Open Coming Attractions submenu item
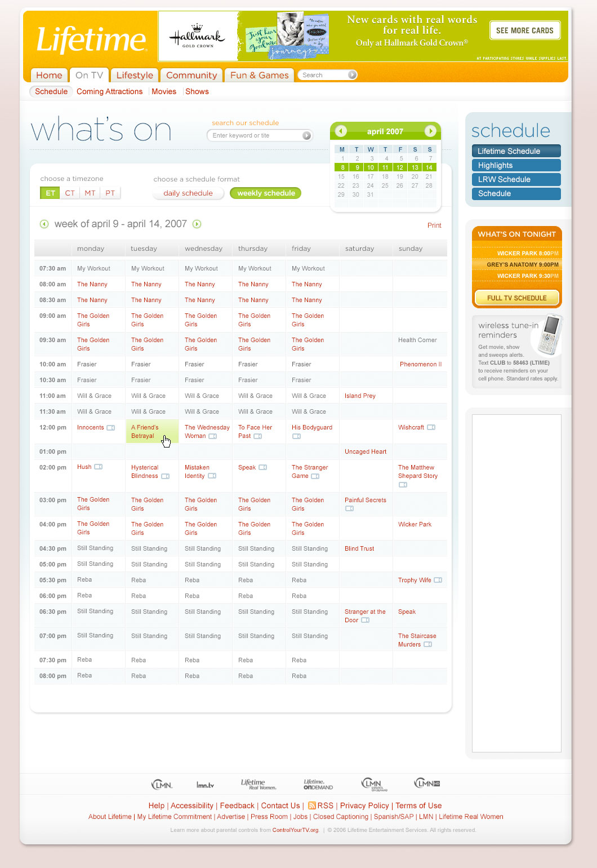 coord(110,92)
